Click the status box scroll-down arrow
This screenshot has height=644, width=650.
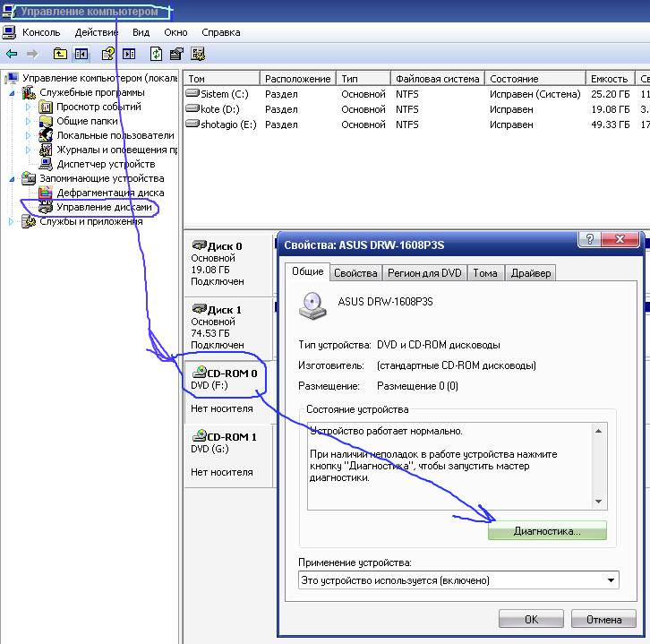(x=598, y=502)
